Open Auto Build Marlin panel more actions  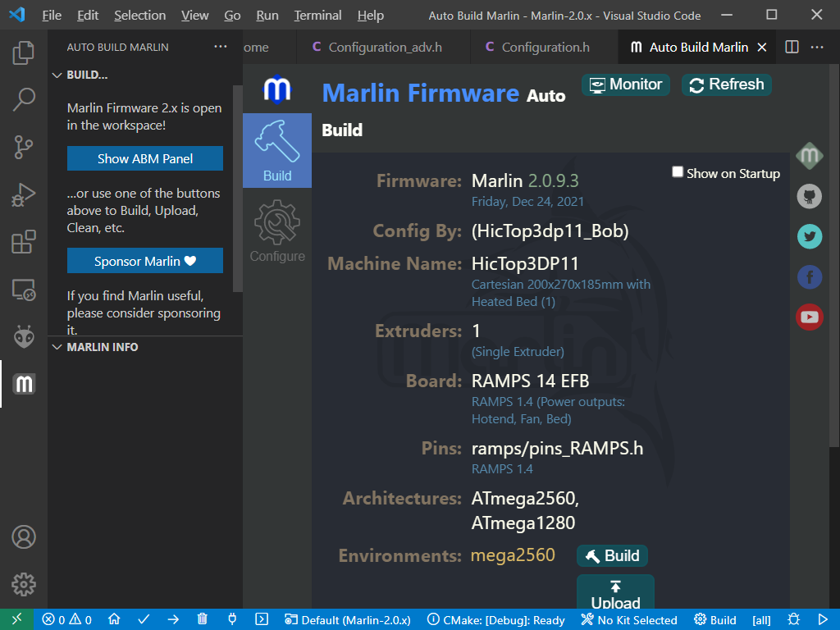point(221,47)
